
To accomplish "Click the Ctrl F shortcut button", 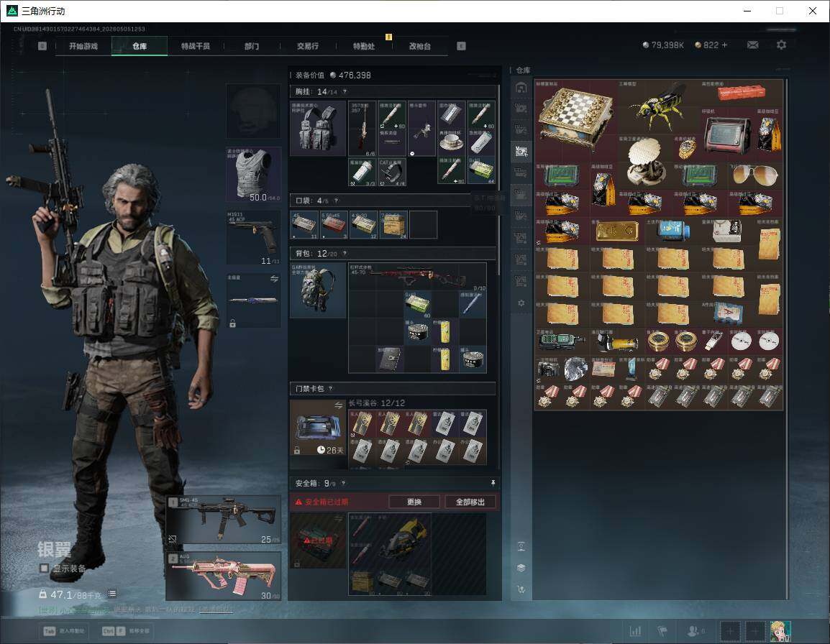I will coord(125,631).
